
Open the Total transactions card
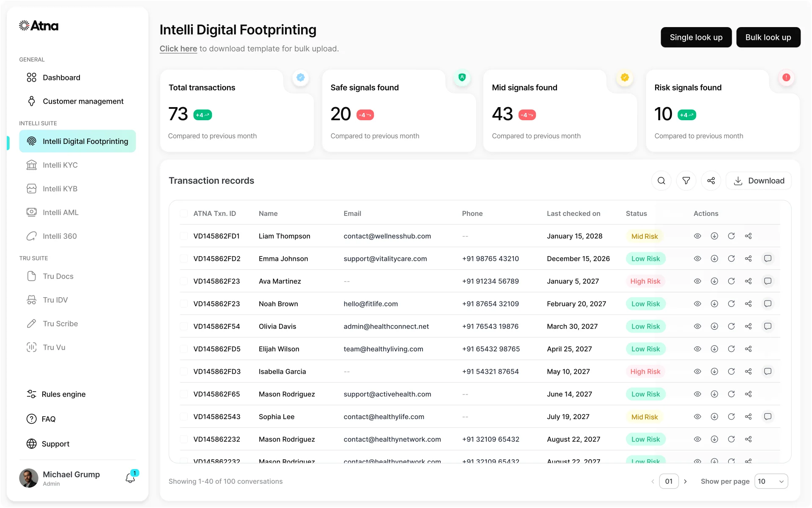point(237,111)
